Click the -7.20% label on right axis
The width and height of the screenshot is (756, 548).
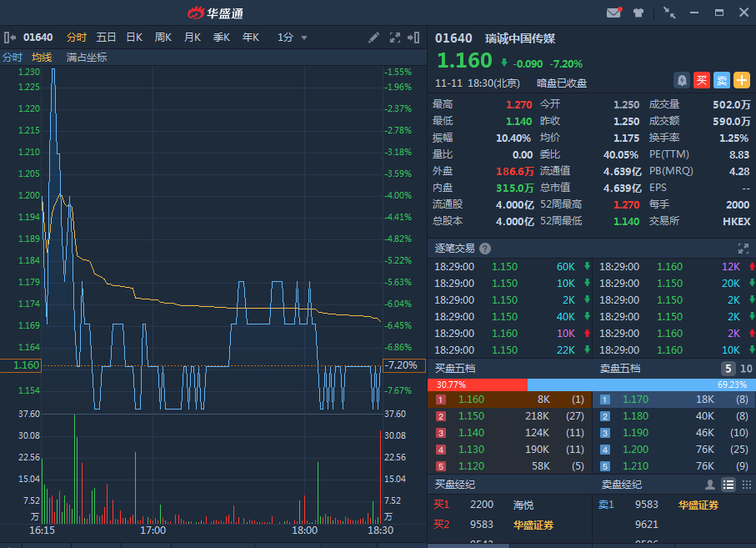[x=403, y=365]
